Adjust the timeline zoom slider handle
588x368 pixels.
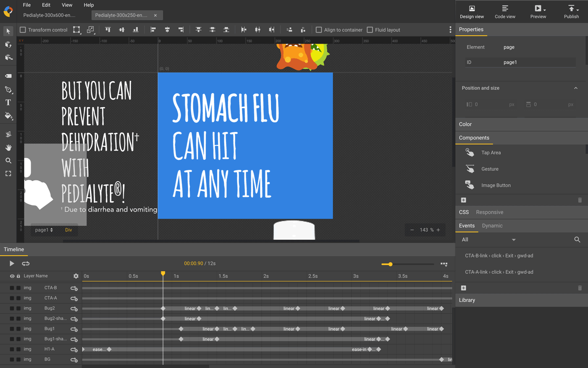point(390,264)
